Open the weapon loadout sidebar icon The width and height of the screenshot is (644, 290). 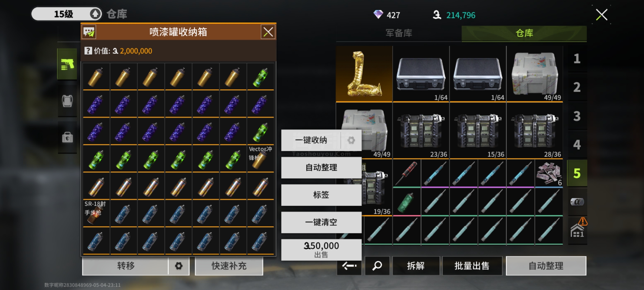[67, 64]
